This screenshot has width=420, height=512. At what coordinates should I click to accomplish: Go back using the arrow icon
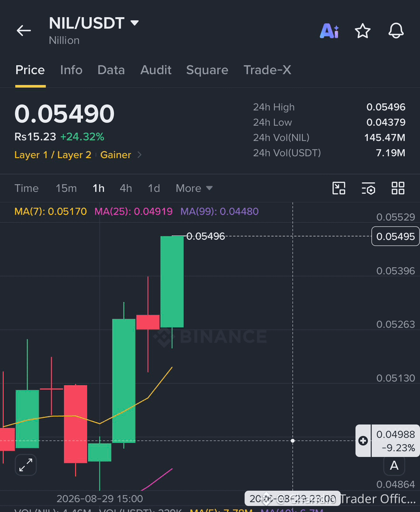click(x=24, y=31)
